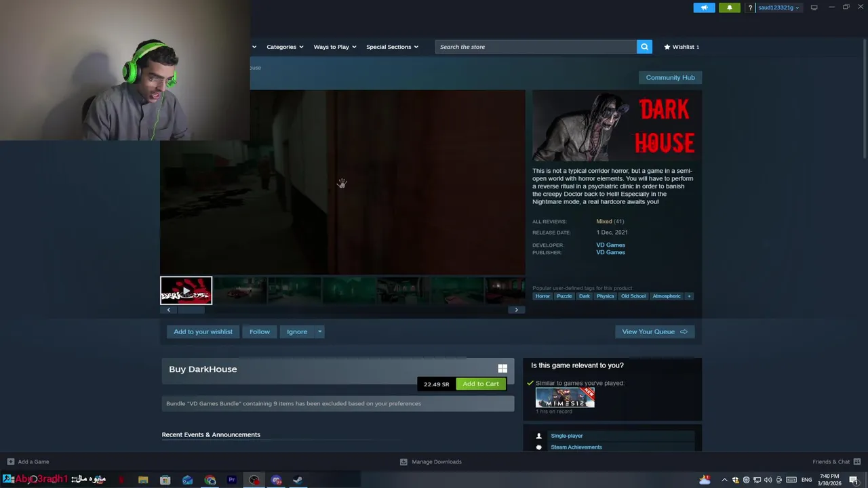Viewport: 868px width, 488px height.
Task: Expand more tags with the plus button
Action: [x=689, y=296]
